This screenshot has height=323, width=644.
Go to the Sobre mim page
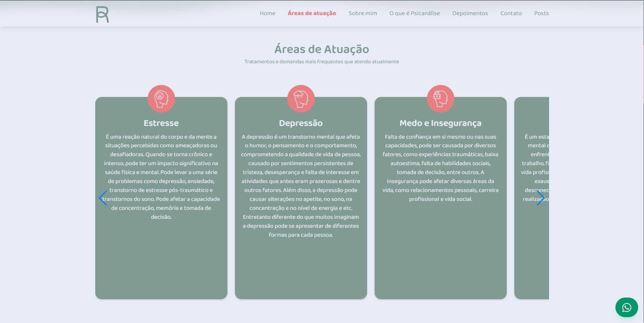pos(363,13)
